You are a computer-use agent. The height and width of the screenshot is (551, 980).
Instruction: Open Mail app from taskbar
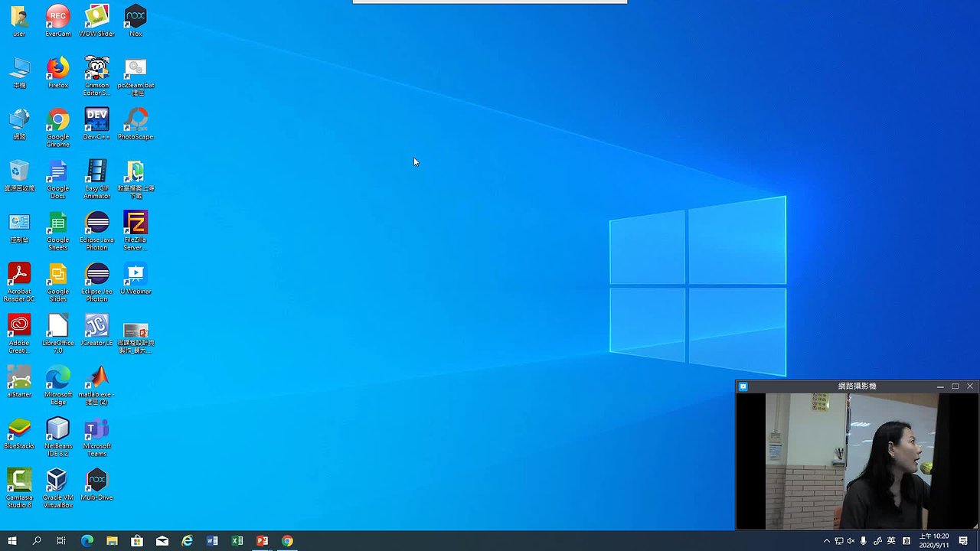[162, 541]
